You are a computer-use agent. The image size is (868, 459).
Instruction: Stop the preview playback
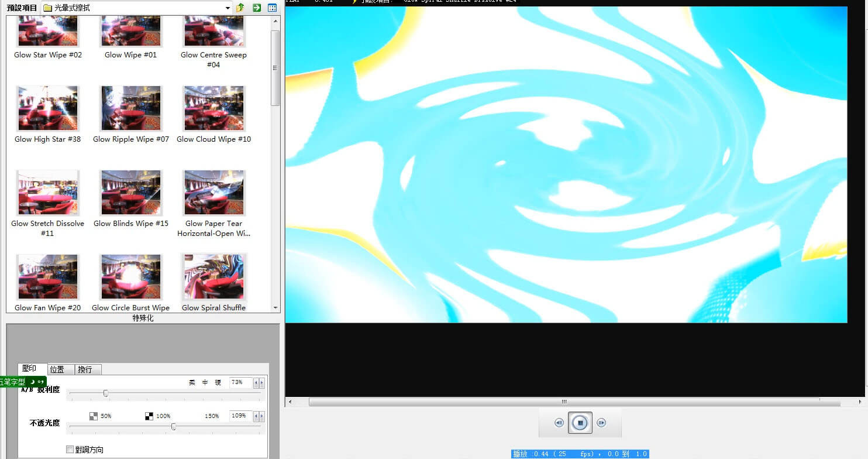(x=580, y=423)
